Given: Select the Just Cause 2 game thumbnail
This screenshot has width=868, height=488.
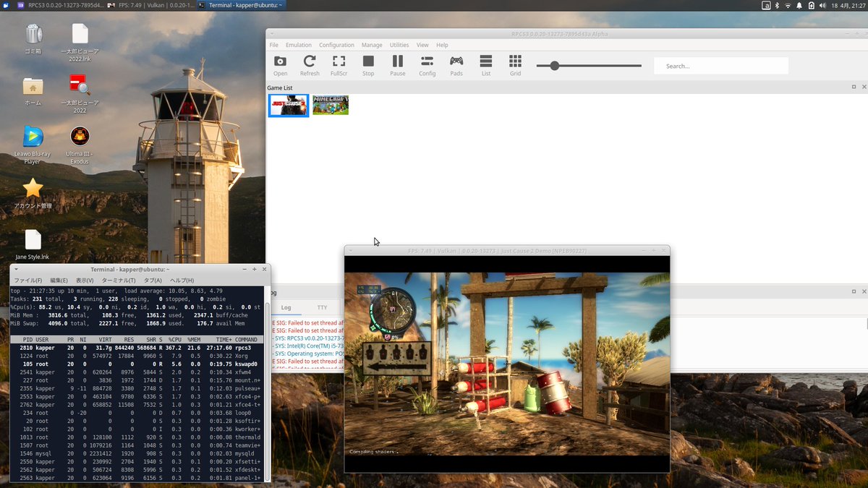Looking at the screenshot, I should (x=289, y=106).
